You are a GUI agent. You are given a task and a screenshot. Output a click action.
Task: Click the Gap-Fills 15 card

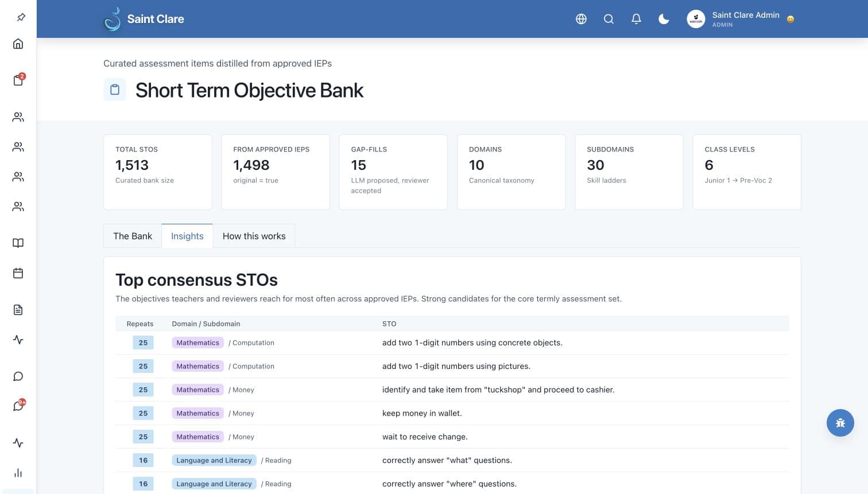[x=393, y=172]
